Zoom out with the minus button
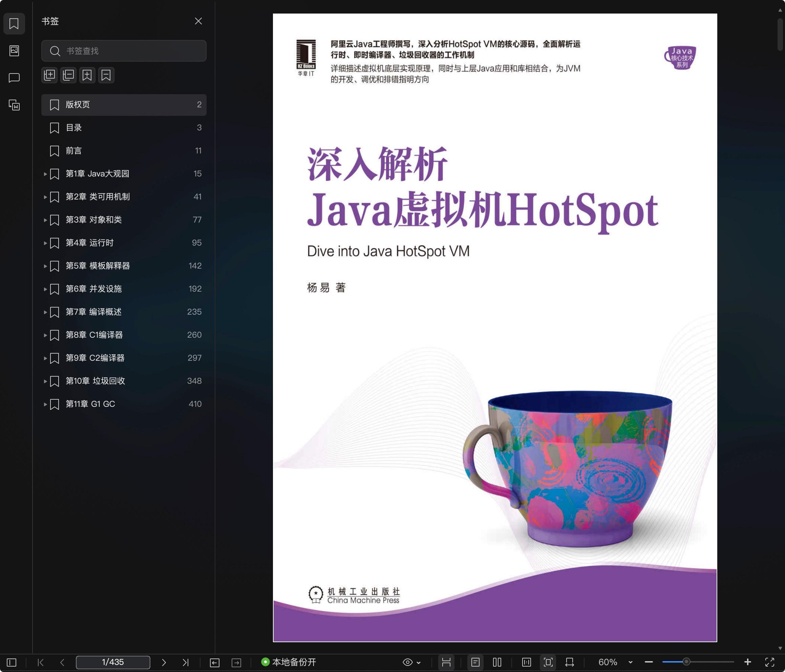Image resolution: width=785 pixels, height=672 pixels. click(649, 662)
